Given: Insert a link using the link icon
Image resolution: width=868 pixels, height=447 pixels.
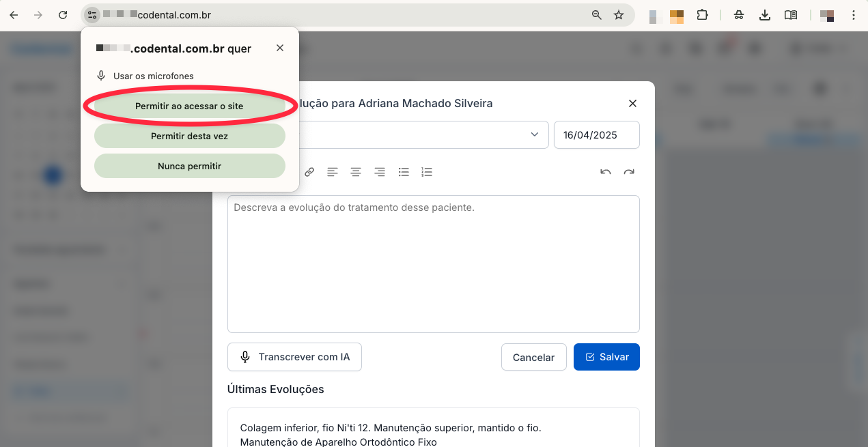Looking at the screenshot, I should [309, 172].
